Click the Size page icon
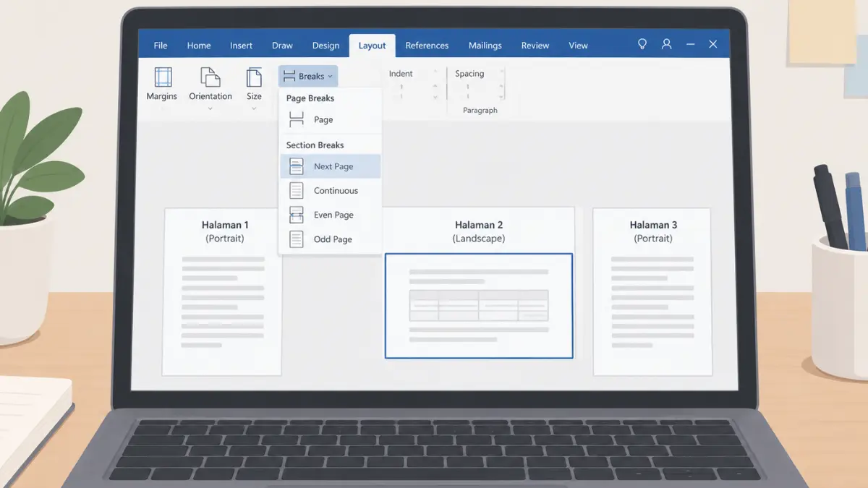Viewport: 868px width, 488px height. tap(254, 77)
